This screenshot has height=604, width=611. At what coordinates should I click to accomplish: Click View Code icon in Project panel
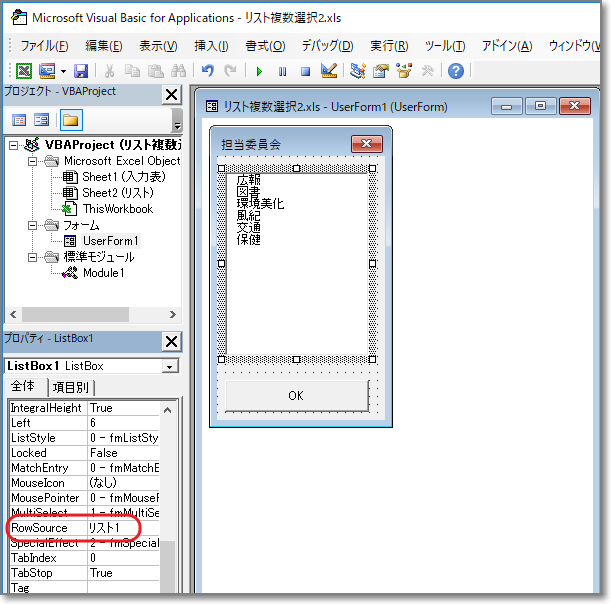(x=19, y=120)
